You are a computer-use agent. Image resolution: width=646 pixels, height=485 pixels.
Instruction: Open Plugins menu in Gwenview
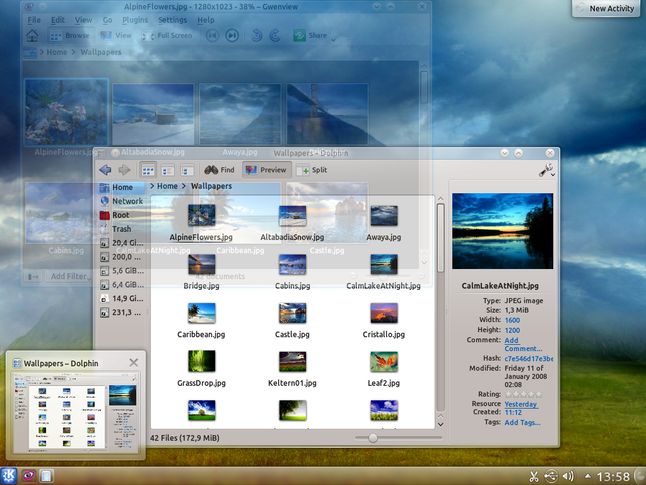135,20
